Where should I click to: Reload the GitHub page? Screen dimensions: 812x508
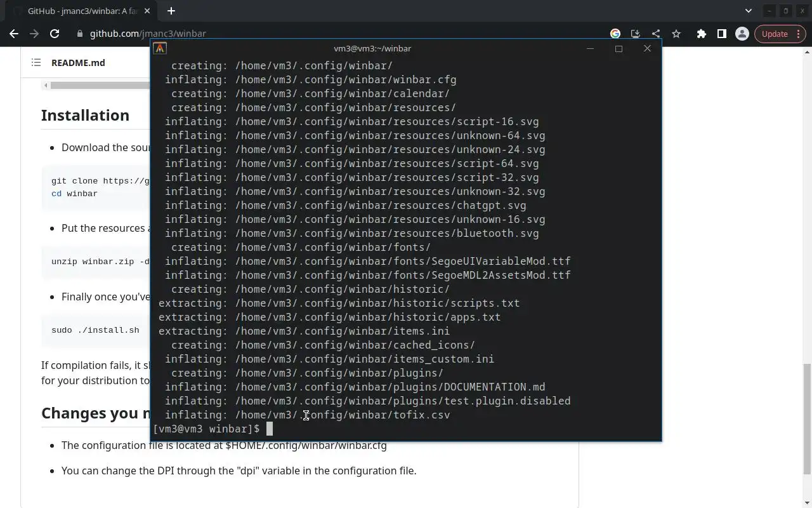point(55,34)
